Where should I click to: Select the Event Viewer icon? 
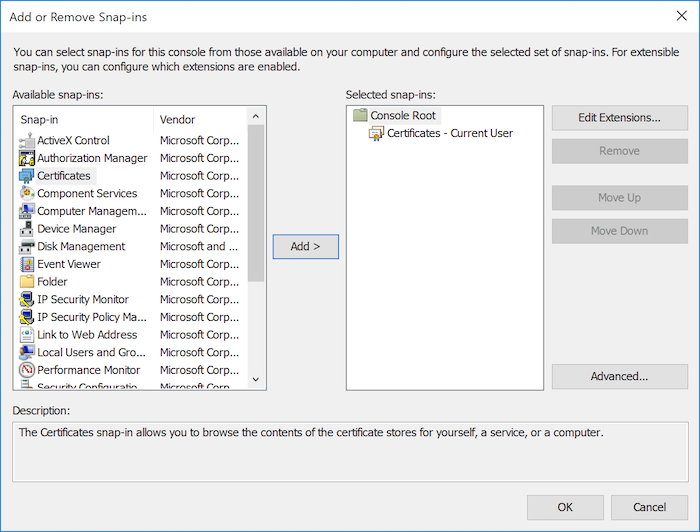pos(27,264)
